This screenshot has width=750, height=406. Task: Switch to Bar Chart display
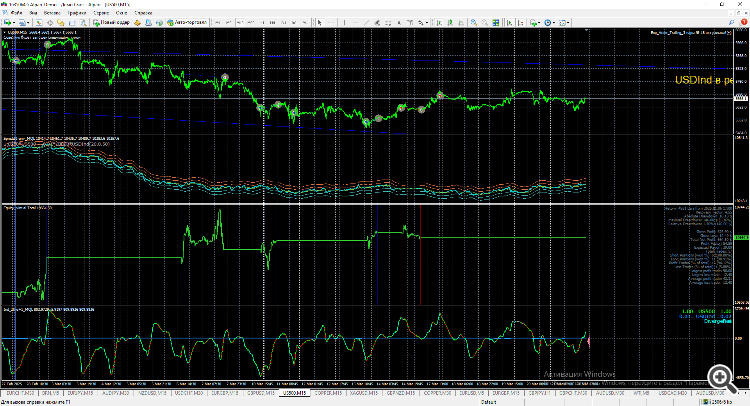439,22
